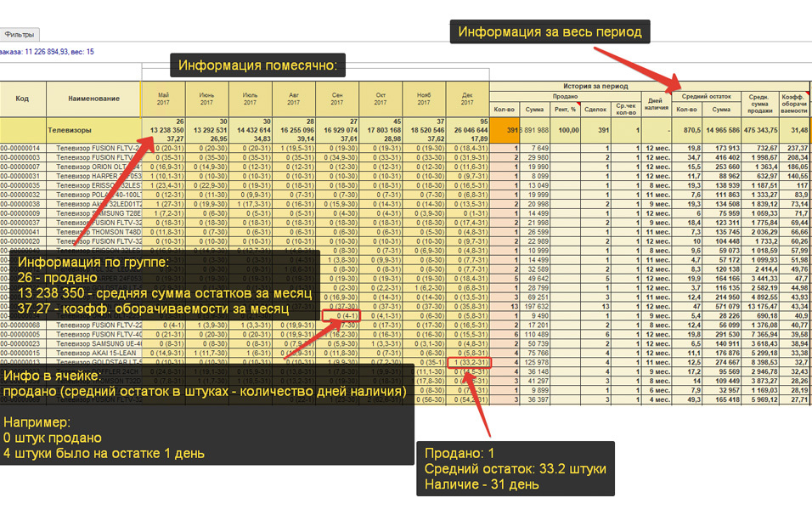This screenshot has height=515, width=812.
Task: Select the Телевизор THOMSON T48D product name
Action: (93, 232)
